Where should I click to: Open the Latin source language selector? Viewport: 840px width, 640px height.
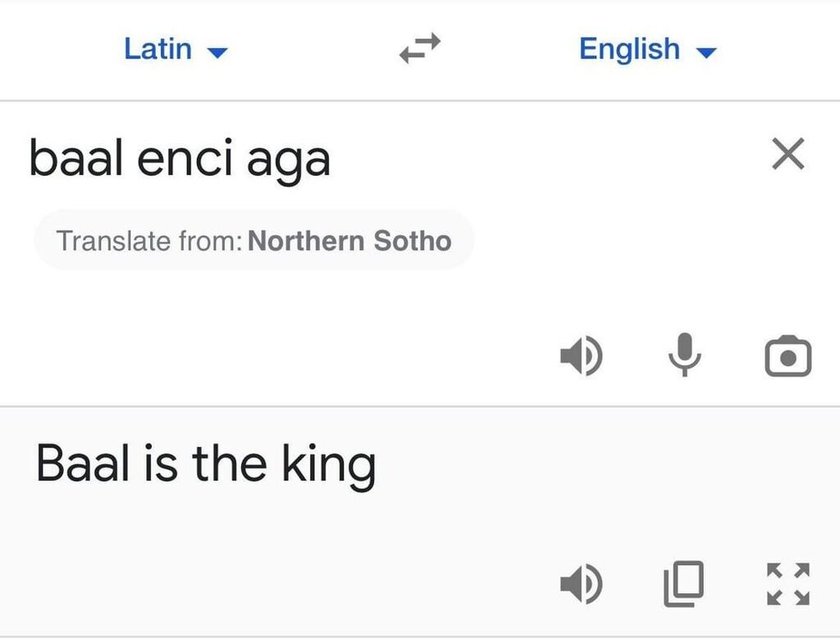pos(176,48)
